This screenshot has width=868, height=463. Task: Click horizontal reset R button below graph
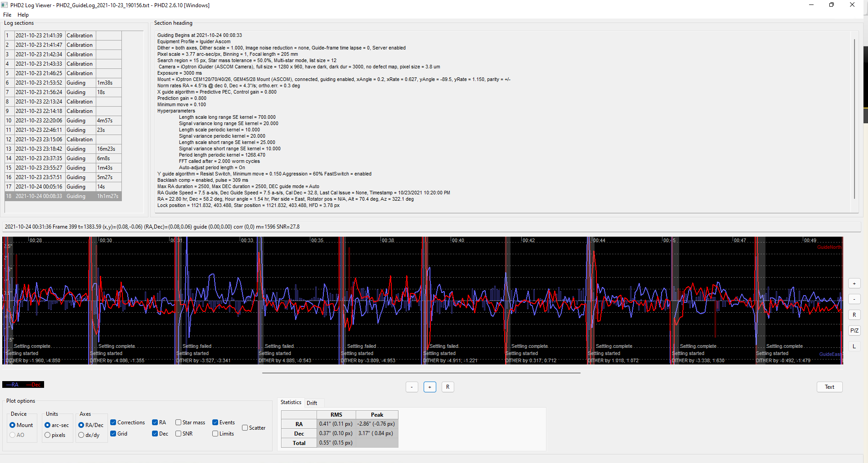pos(447,387)
